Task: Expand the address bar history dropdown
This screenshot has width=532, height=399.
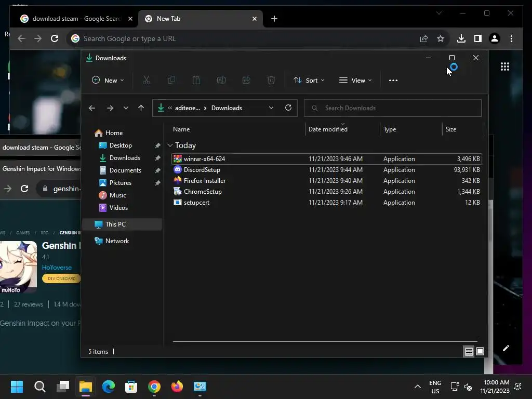Action: pos(271,108)
